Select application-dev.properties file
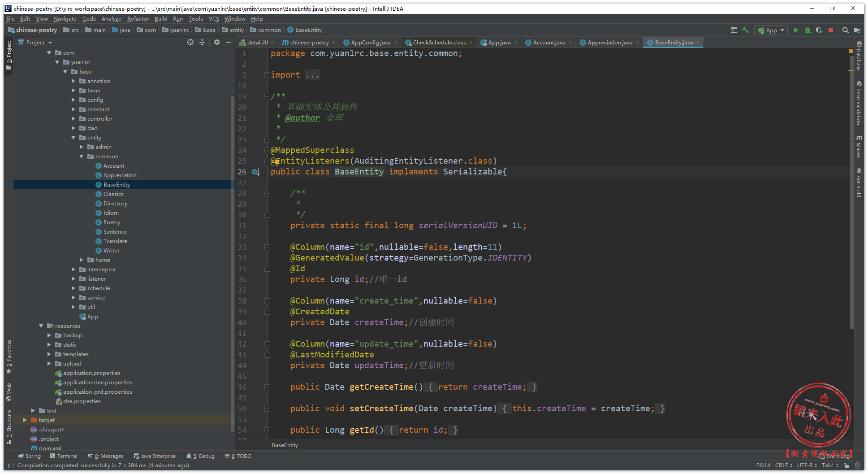 (x=97, y=383)
